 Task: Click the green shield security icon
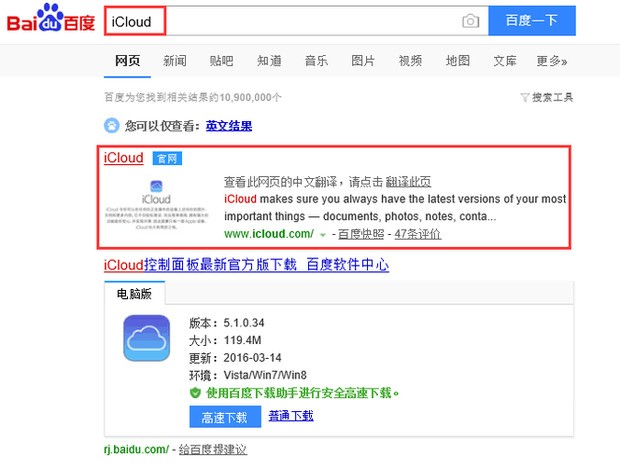[195, 393]
